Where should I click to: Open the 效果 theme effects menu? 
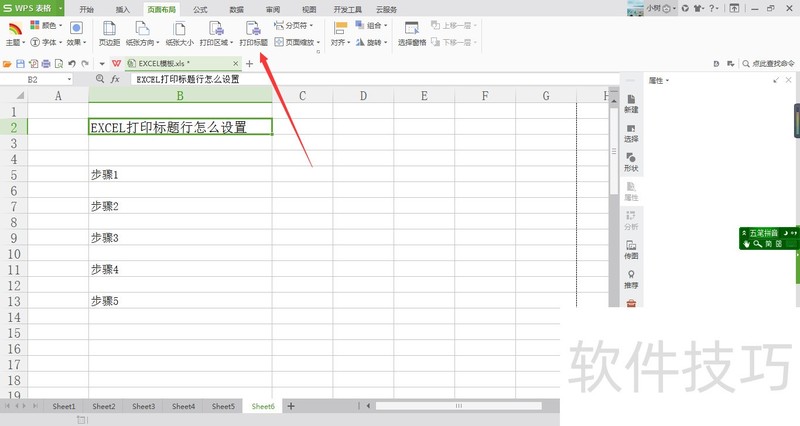click(x=77, y=34)
